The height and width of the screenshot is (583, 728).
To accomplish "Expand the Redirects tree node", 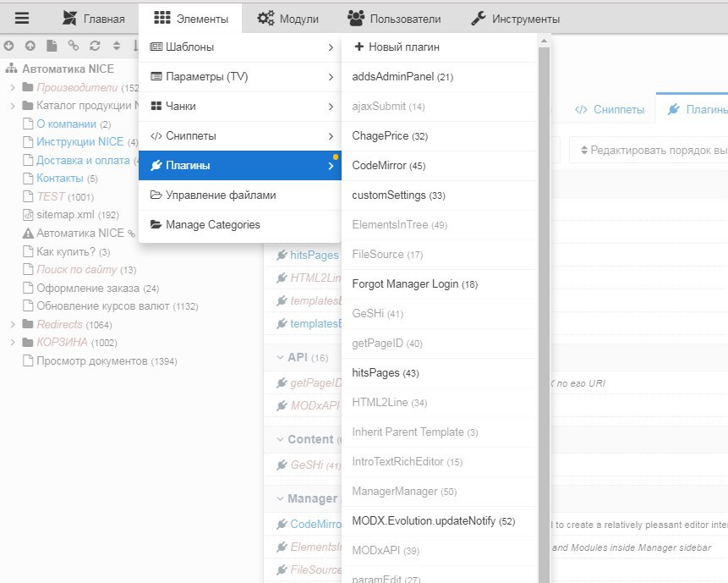I will click(13, 324).
